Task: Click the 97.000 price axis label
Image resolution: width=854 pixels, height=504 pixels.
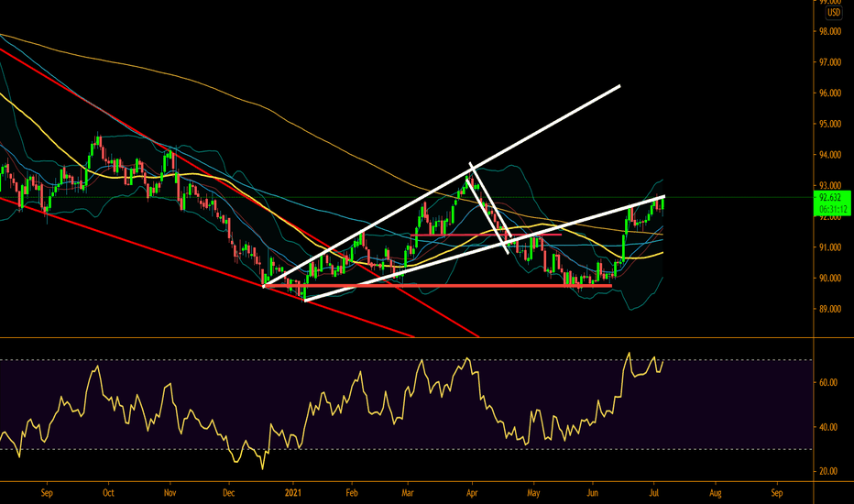Action: [830, 62]
